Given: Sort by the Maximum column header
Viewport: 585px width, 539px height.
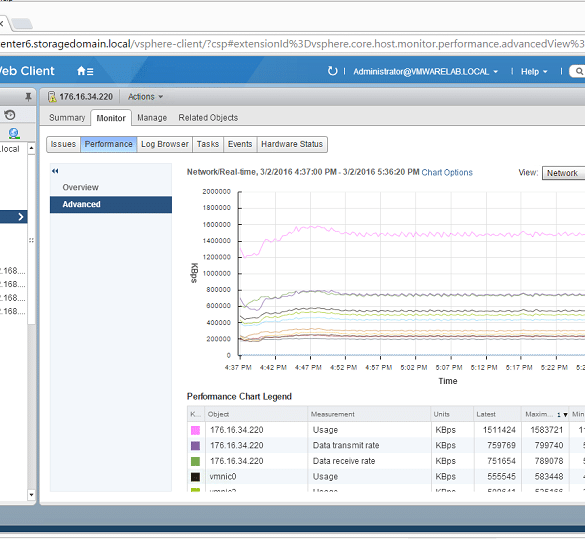Looking at the screenshot, I should click(544, 414).
